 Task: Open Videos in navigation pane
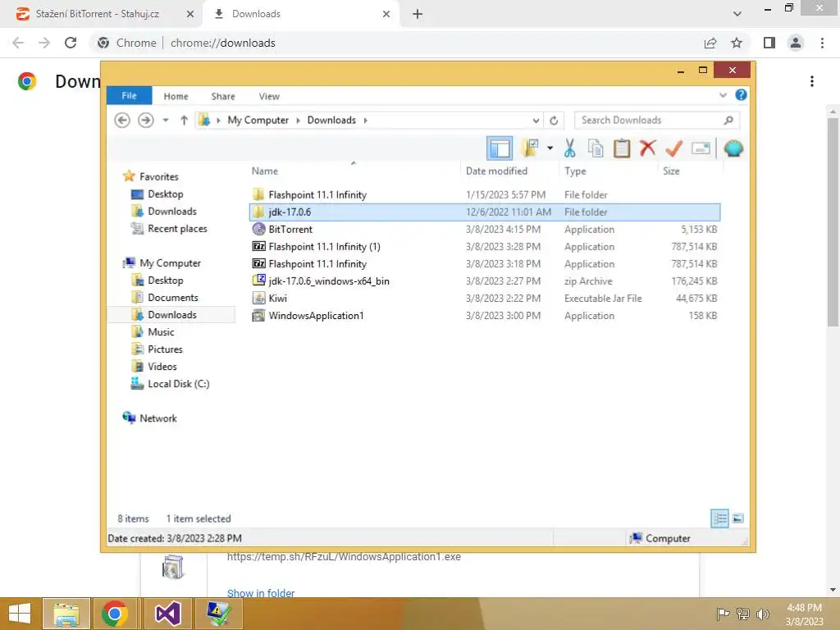[162, 367]
